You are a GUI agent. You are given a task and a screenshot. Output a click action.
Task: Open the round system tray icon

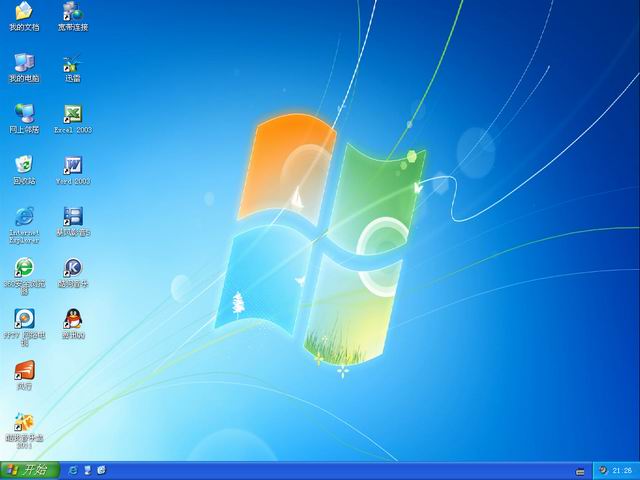pos(603,470)
